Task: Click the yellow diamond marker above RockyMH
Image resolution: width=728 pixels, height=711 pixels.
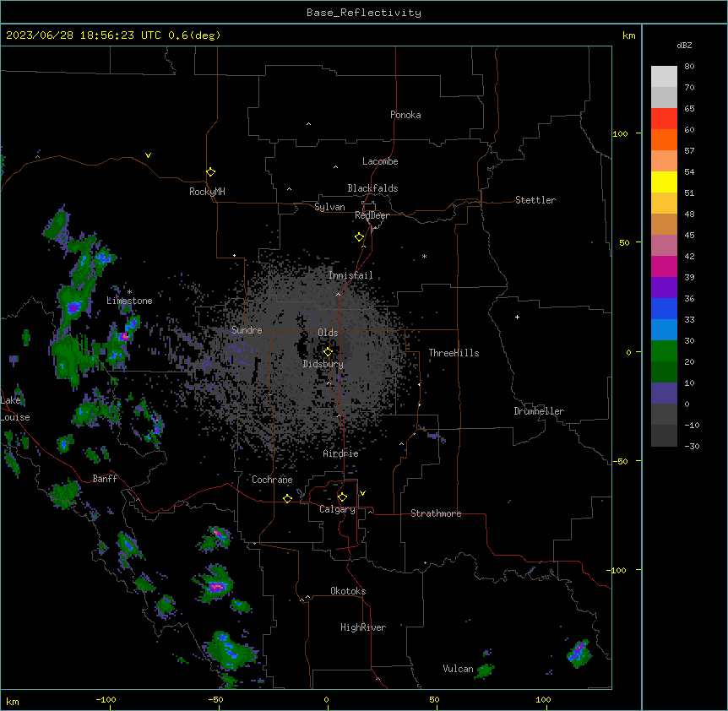Action: (x=211, y=172)
